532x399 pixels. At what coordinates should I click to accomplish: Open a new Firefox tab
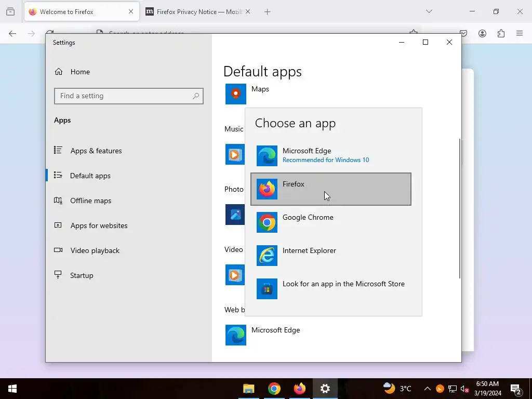(268, 12)
